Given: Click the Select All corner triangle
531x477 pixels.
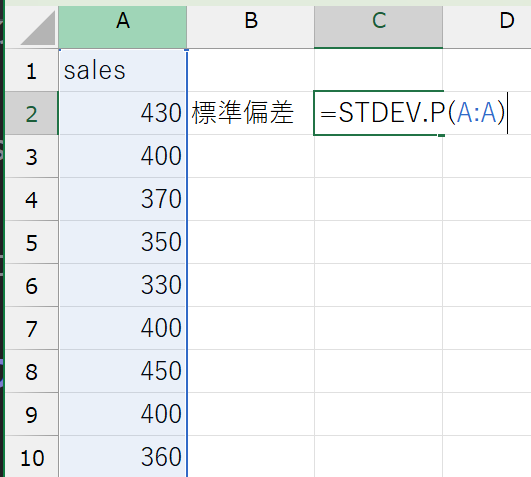Looking at the screenshot, I should point(38,28).
